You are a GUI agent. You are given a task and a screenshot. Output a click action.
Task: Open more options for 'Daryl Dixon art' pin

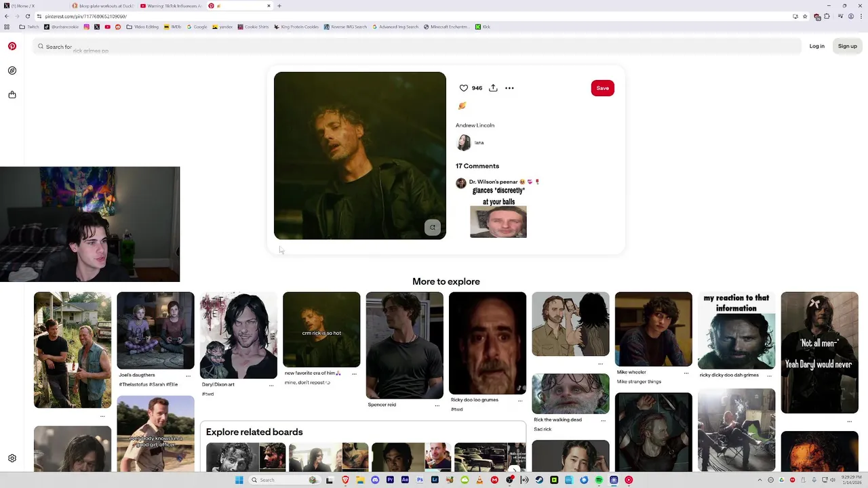(x=271, y=385)
